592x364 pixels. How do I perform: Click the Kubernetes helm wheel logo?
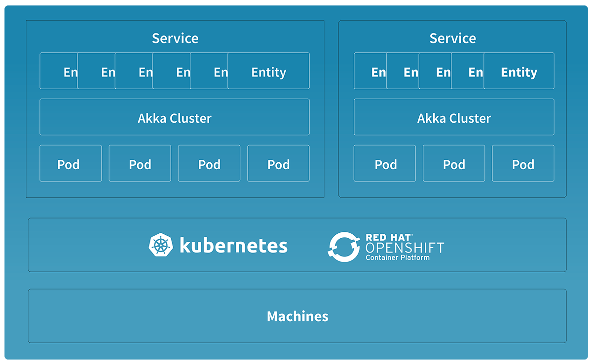pyautogui.click(x=161, y=245)
